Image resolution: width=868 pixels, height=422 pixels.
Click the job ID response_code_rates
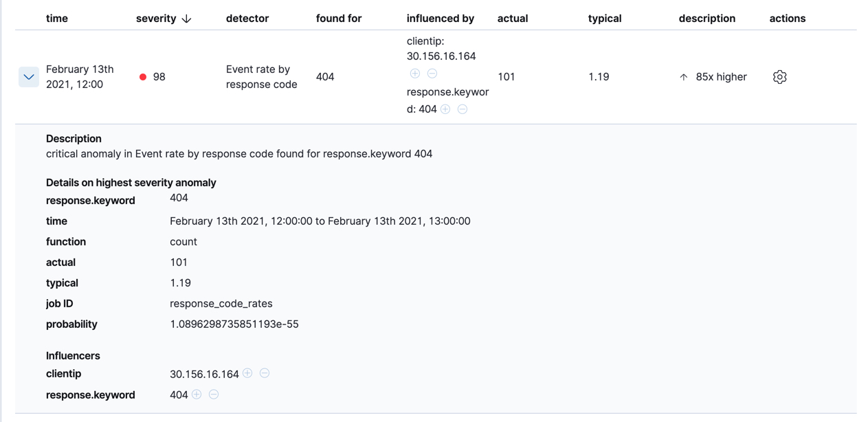coord(221,303)
